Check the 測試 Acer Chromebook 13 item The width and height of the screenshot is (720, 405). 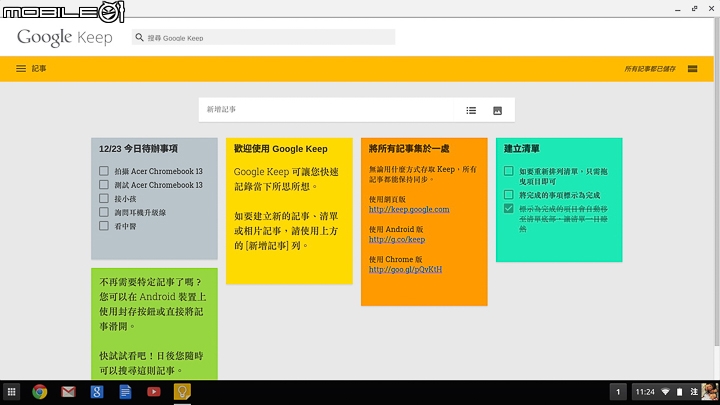(104, 185)
